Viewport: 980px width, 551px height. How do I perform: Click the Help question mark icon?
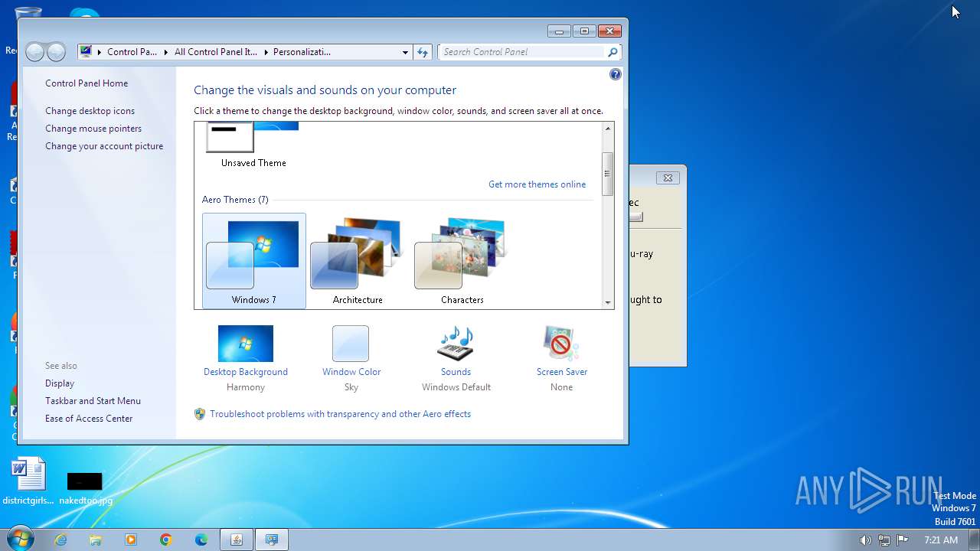[x=615, y=74]
